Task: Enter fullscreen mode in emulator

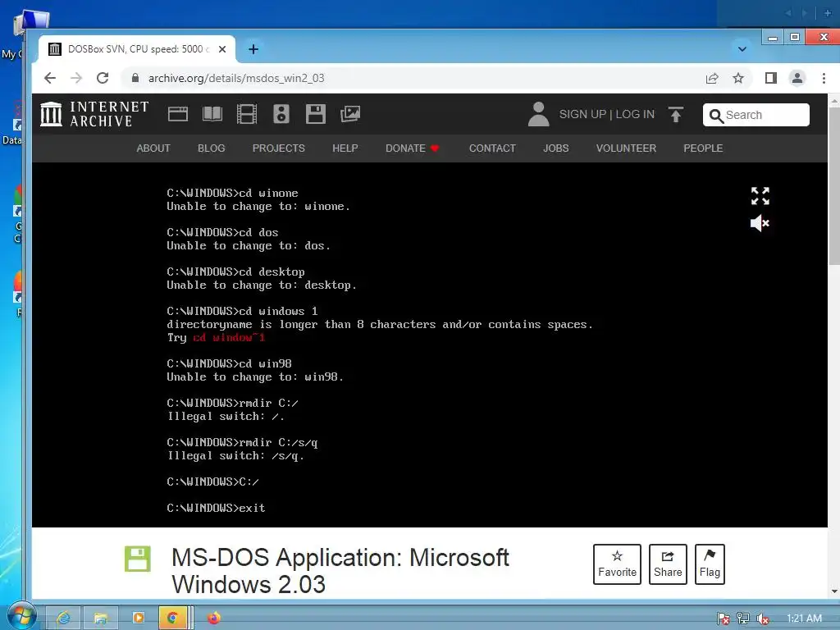Action: click(760, 196)
